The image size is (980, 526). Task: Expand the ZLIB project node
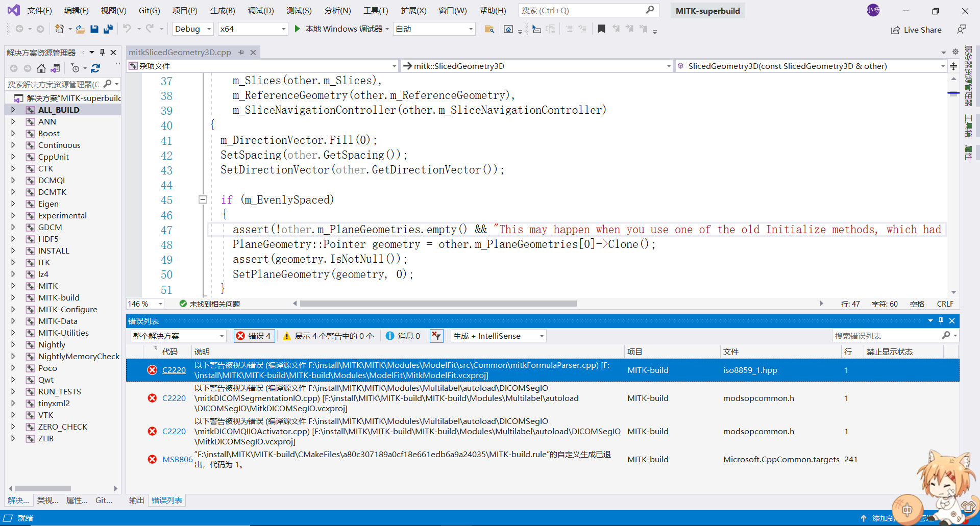pos(13,438)
